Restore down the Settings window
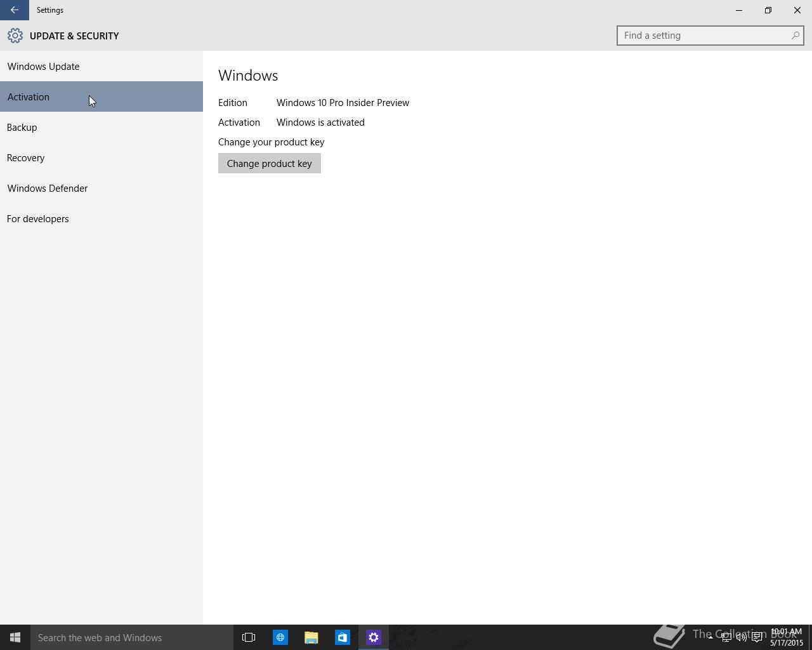This screenshot has width=812, height=650. pyautogui.click(x=768, y=10)
